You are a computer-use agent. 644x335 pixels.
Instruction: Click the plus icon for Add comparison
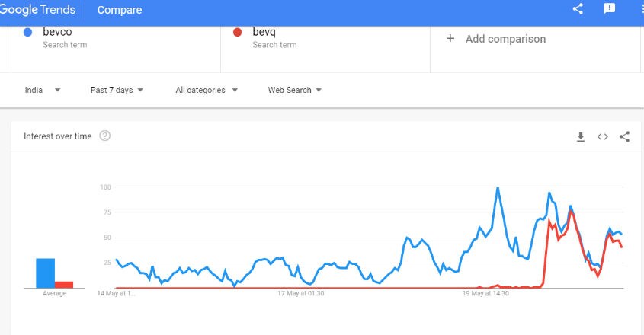(x=450, y=39)
